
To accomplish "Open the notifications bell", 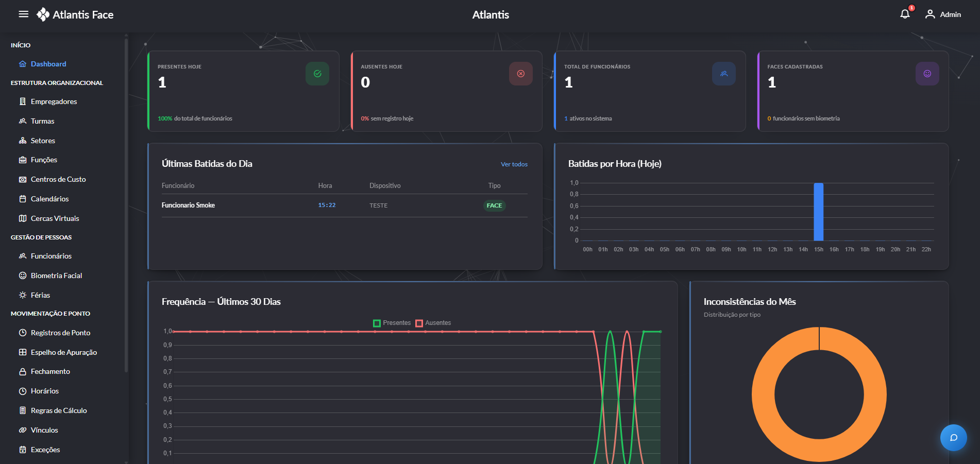I will [905, 14].
